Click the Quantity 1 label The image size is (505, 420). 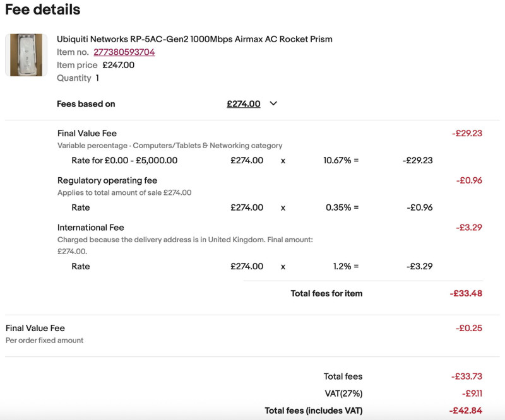coord(78,78)
